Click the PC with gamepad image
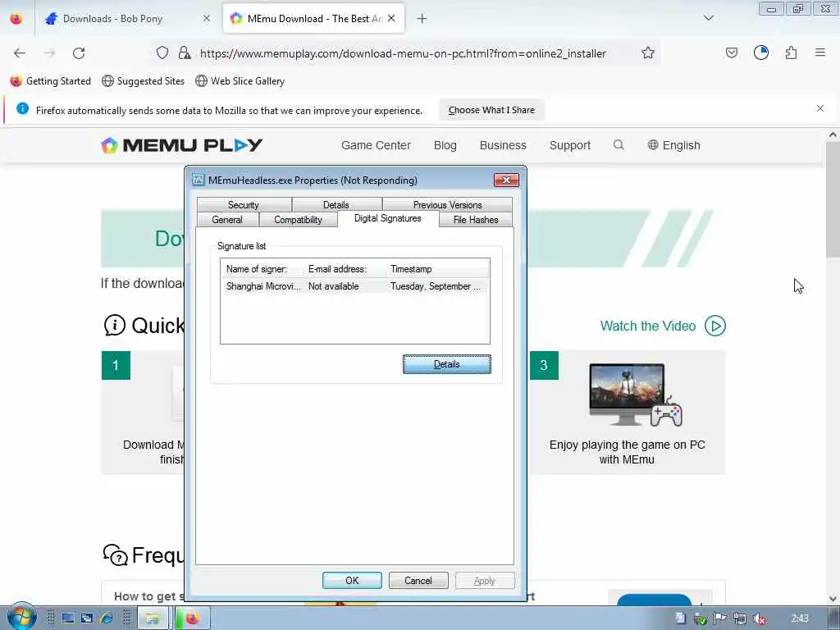Image resolution: width=840 pixels, height=630 pixels. pyautogui.click(x=636, y=395)
